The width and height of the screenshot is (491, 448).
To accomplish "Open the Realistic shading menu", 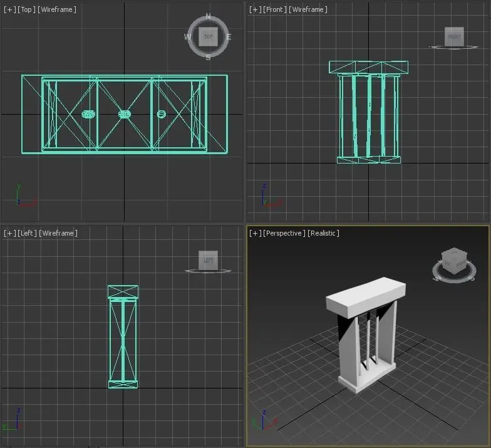I will coord(323,233).
